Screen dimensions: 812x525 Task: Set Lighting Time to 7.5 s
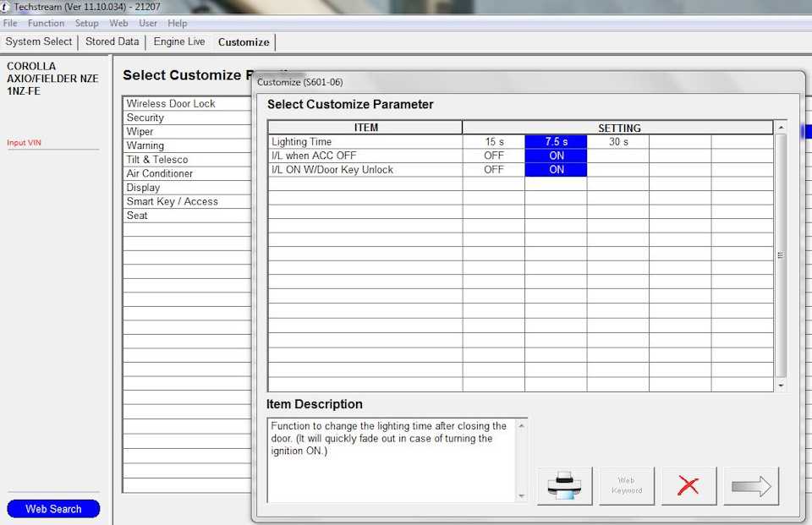coord(557,141)
